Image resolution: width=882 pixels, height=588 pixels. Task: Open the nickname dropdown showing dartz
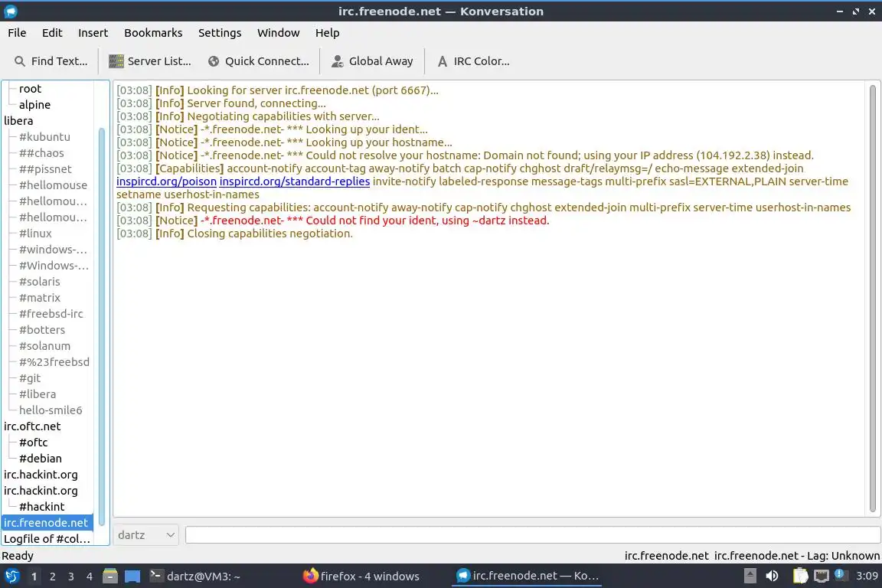[145, 535]
